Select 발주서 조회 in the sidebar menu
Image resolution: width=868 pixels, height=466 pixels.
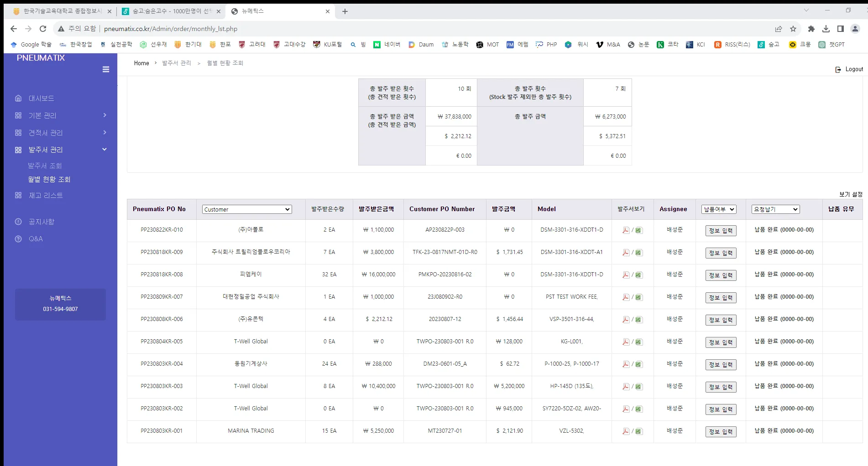coord(46,165)
